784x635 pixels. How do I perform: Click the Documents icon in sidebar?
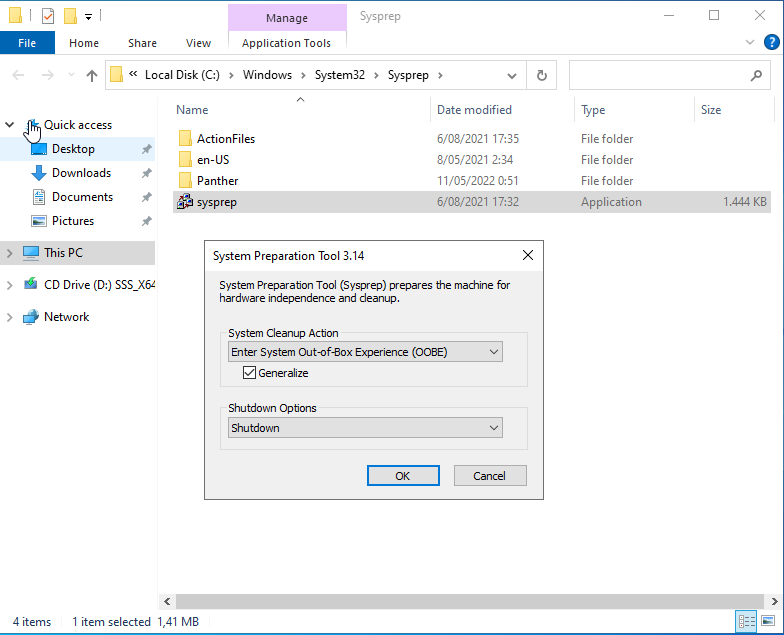[38, 197]
